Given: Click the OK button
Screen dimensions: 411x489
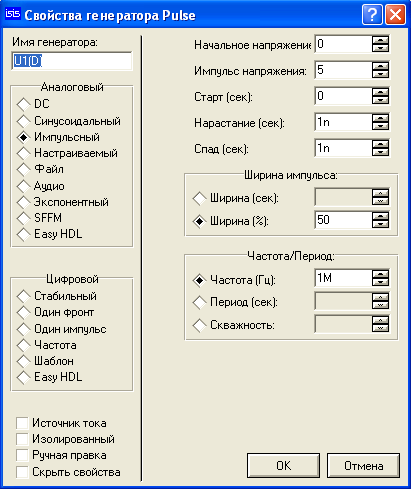Looking at the screenshot, I should coord(283,465).
